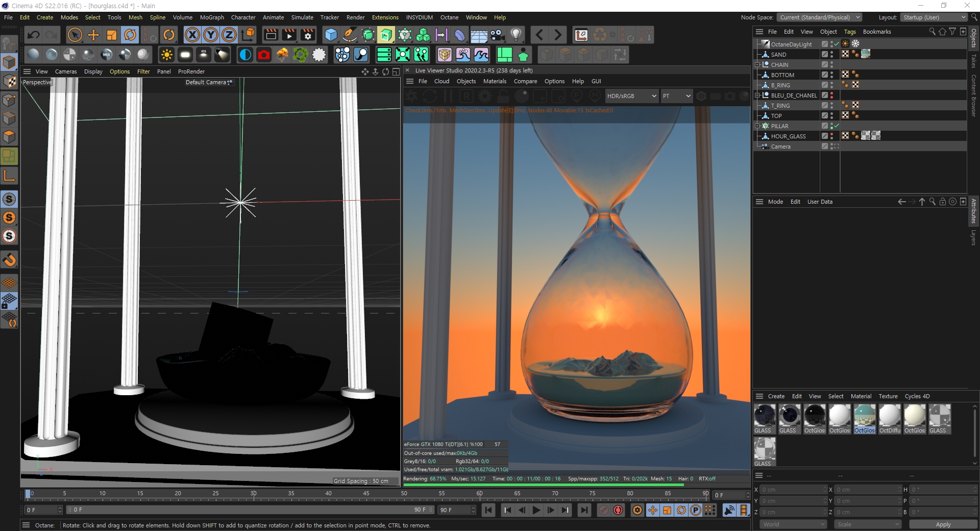Open the Layout Startup dropdown
Screen dimensions: 980x531
[934, 17]
